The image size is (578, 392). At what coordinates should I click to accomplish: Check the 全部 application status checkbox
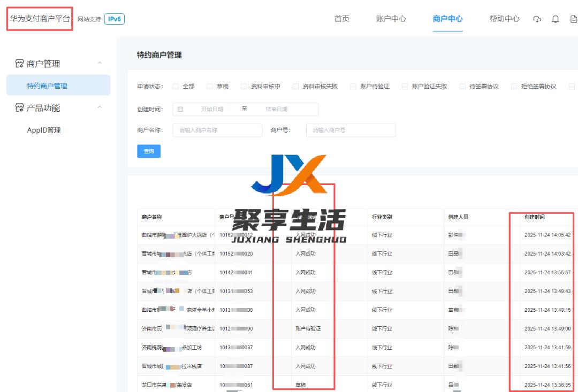(175, 86)
